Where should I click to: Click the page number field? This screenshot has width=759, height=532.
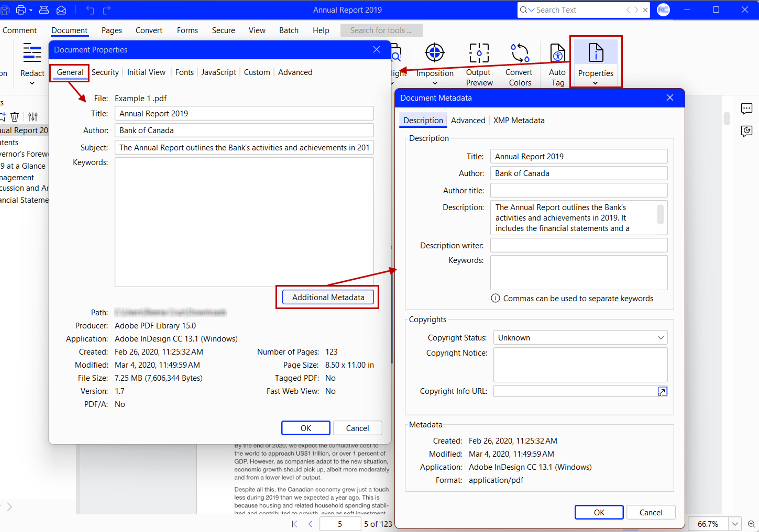click(340, 524)
